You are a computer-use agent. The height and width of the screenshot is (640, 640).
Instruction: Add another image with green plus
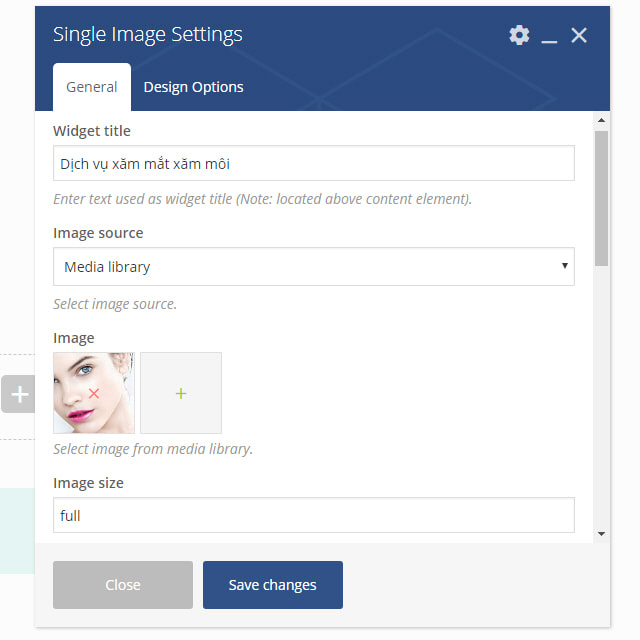(x=181, y=393)
